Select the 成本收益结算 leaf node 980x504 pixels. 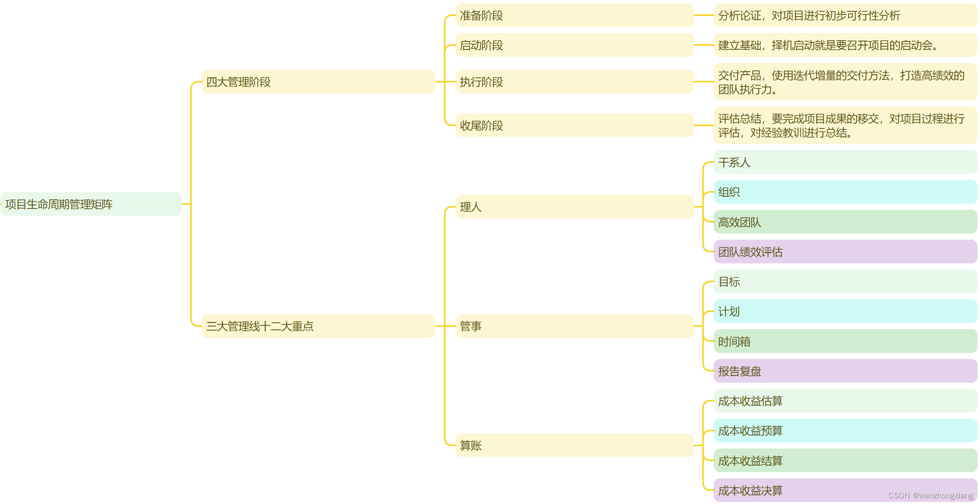845,460
